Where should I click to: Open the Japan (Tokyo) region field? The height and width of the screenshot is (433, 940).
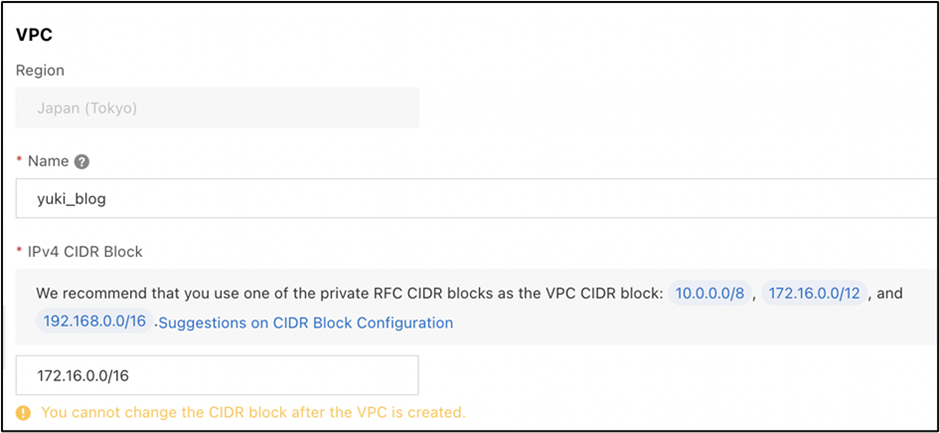pyautogui.click(x=217, y=107)
